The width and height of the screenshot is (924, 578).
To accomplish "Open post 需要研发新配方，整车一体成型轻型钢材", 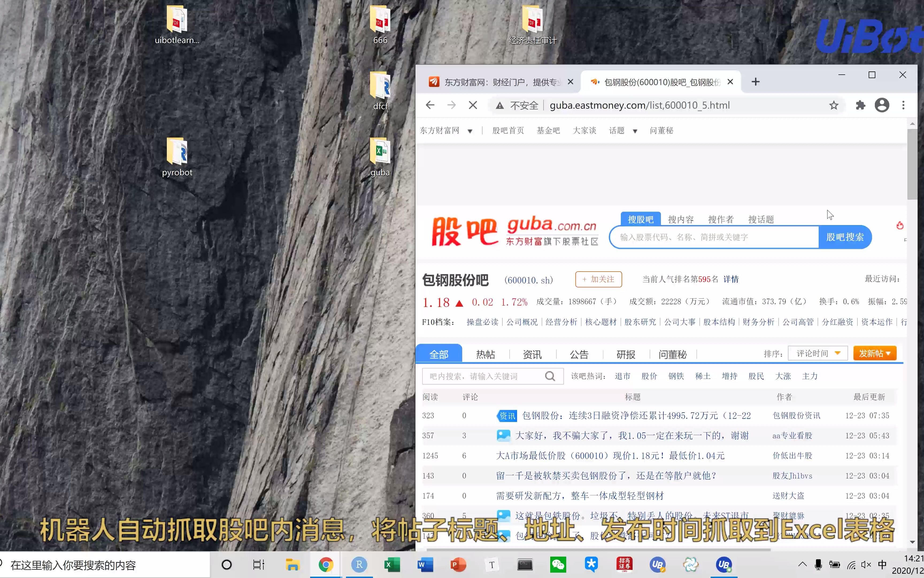I will coord(580,496).
